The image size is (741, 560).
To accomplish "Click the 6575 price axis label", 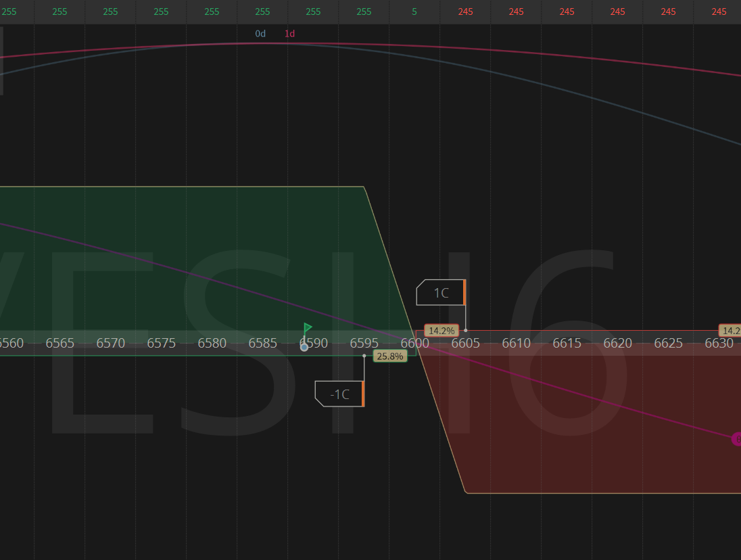I will pyautogui.click(x=161, y=343).
